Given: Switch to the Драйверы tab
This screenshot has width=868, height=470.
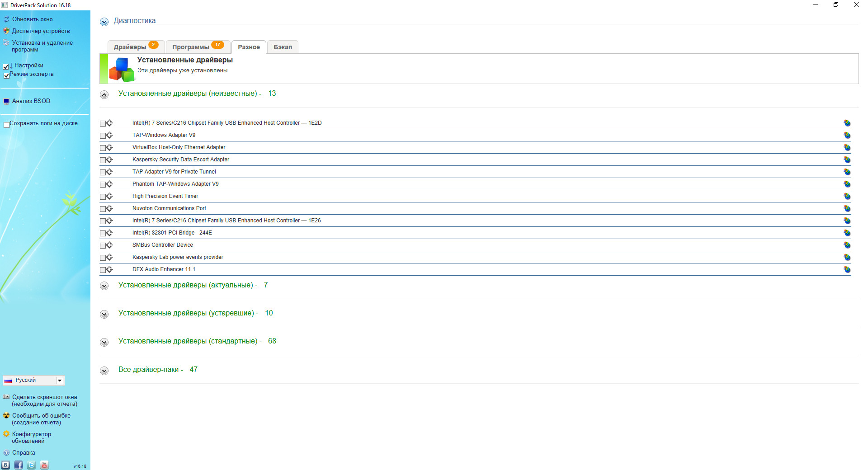Looking at the screenshot, I should pyautogui.click(x=136, y=47).
